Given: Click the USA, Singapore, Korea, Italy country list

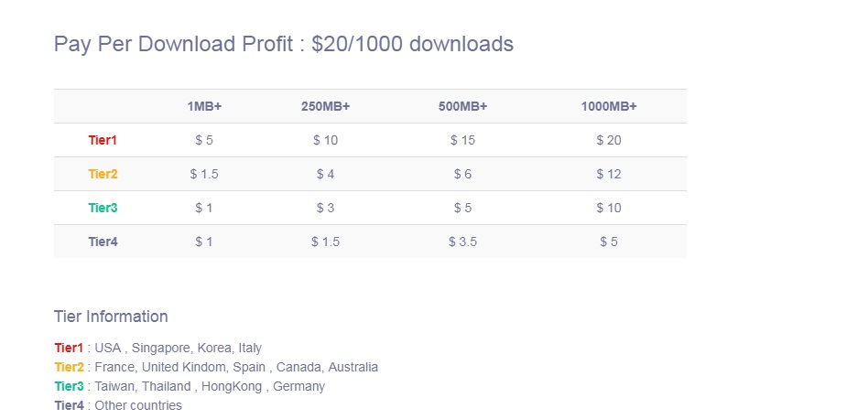Looking at the screenshot, I should pos(178,348).
